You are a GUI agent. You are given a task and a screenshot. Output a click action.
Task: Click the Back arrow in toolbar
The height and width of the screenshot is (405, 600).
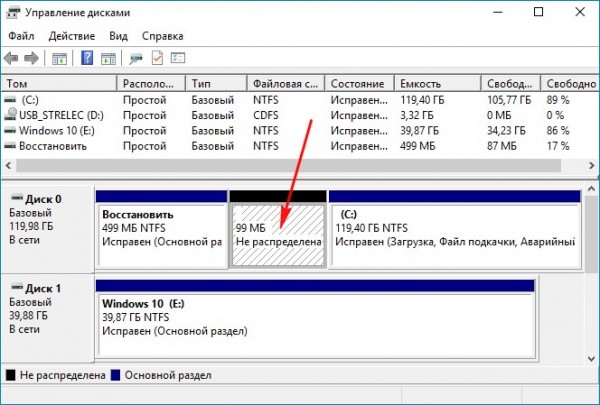tap(11, 59)
